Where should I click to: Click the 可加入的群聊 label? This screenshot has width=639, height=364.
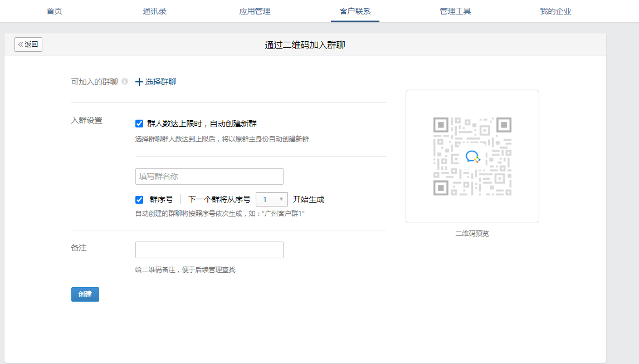[94, 82]
